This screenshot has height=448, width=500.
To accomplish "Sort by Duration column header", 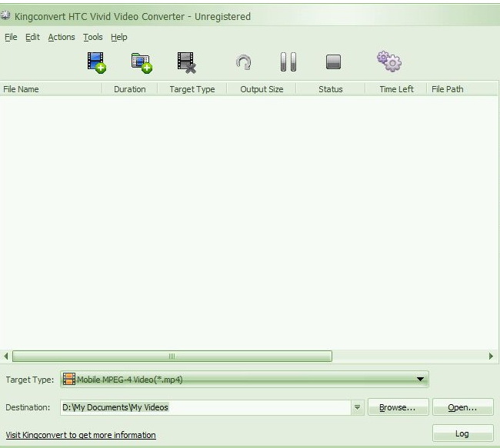I will [x=130, y=89].
